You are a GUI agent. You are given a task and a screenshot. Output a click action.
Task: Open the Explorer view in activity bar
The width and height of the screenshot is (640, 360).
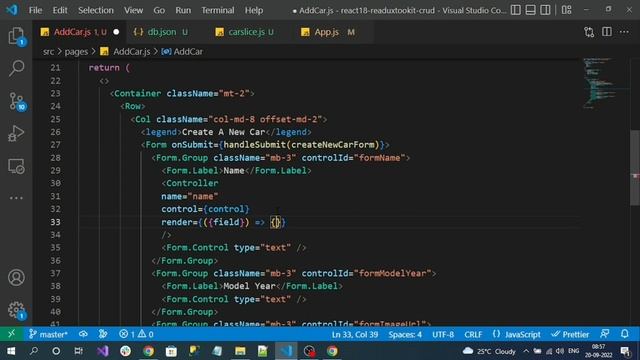pyautogui.click(x=16, y=36)
